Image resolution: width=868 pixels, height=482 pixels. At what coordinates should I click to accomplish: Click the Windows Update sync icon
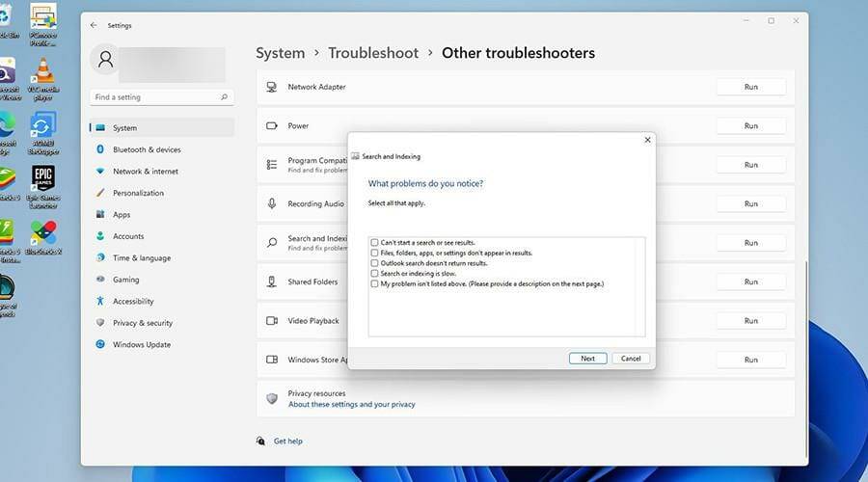(100, 344)
